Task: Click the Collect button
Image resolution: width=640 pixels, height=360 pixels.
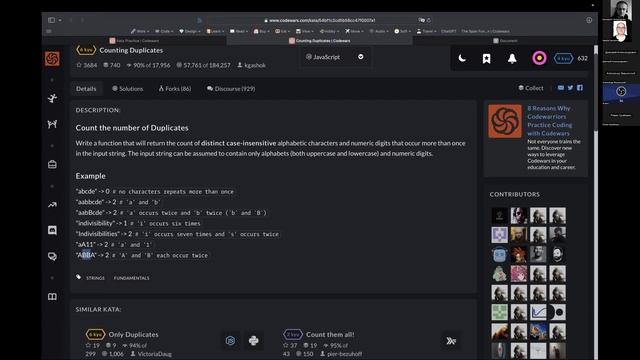Action: (531, 88)
